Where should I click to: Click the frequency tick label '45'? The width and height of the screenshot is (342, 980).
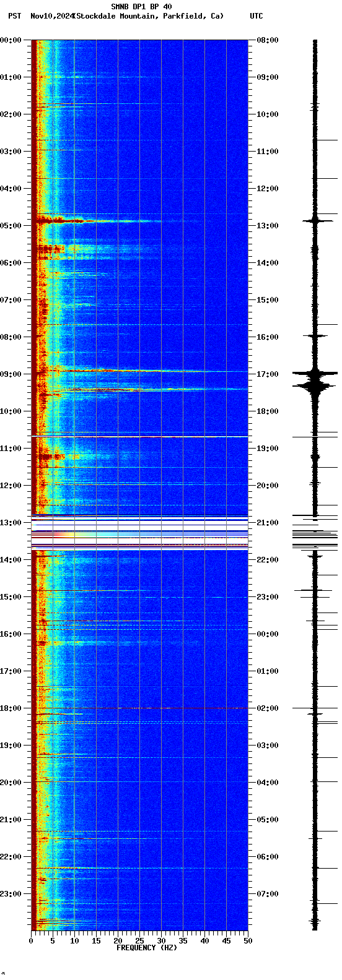click(226, 941)
